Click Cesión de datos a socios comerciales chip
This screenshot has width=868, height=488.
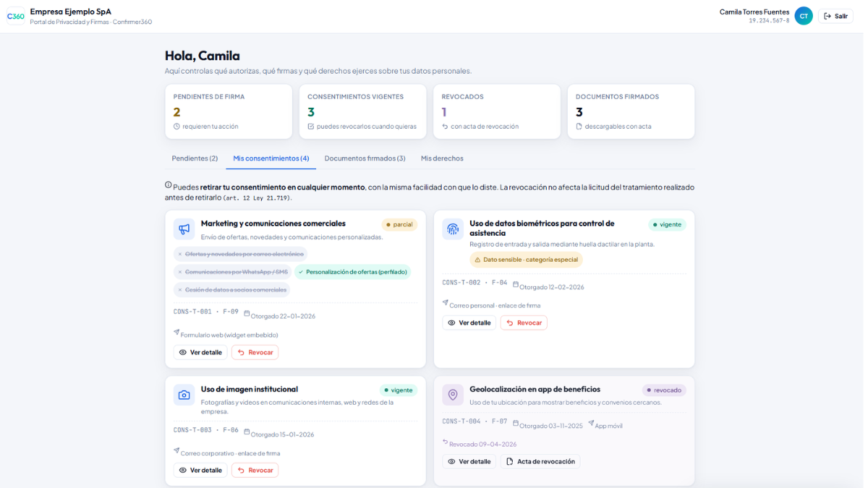[231, 290]
